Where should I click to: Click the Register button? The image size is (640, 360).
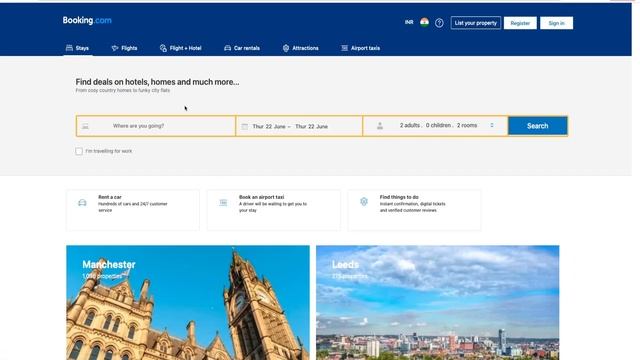[x=520, y=23]
